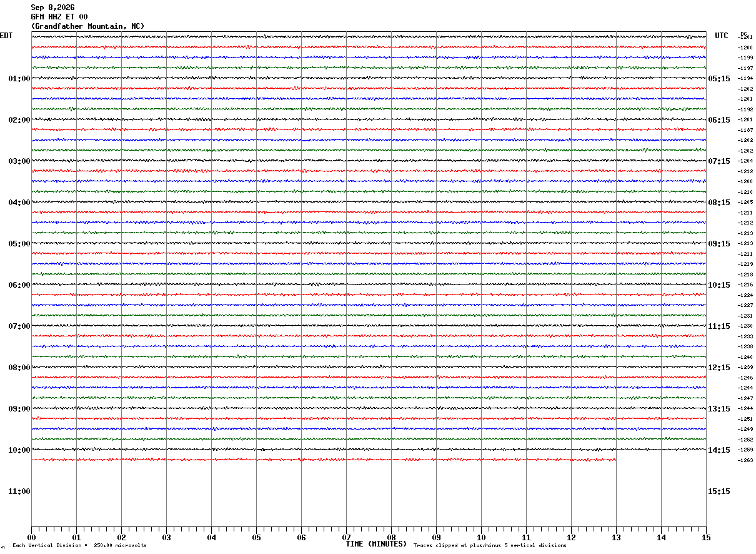Click the 15:15 UTC row label

719,491
